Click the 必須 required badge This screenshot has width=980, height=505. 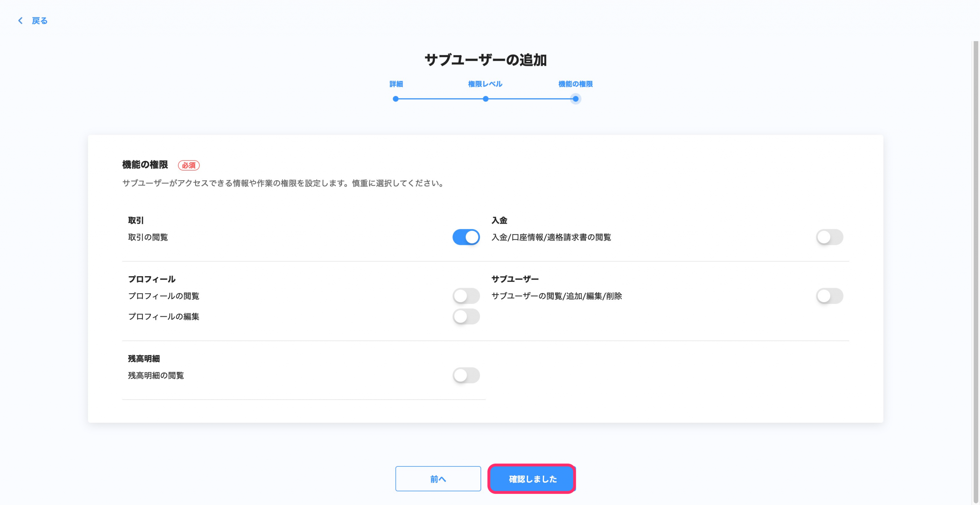click(189, 165)
